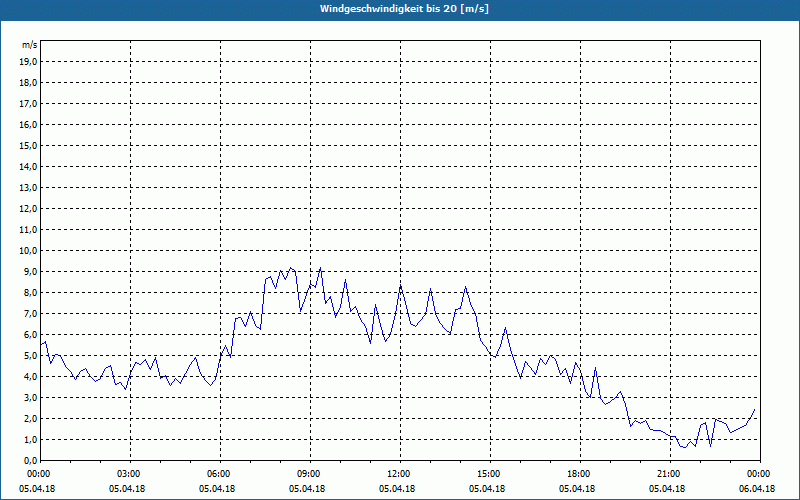Image resolution: width=800 pixels, height=500 pixels.
Task: Pick the "05.04.18" date under 18:00
Action: (x=577, y=488)
